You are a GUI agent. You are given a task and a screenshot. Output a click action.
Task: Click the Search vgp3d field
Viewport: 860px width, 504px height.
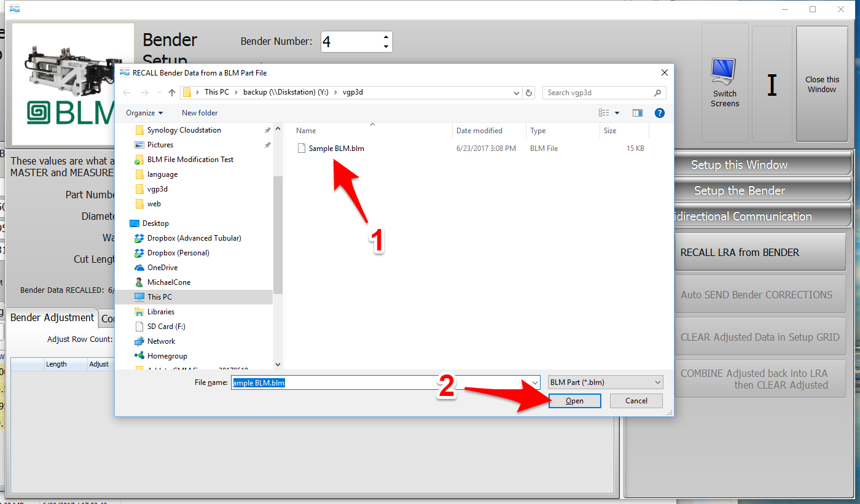pos(598,93)
